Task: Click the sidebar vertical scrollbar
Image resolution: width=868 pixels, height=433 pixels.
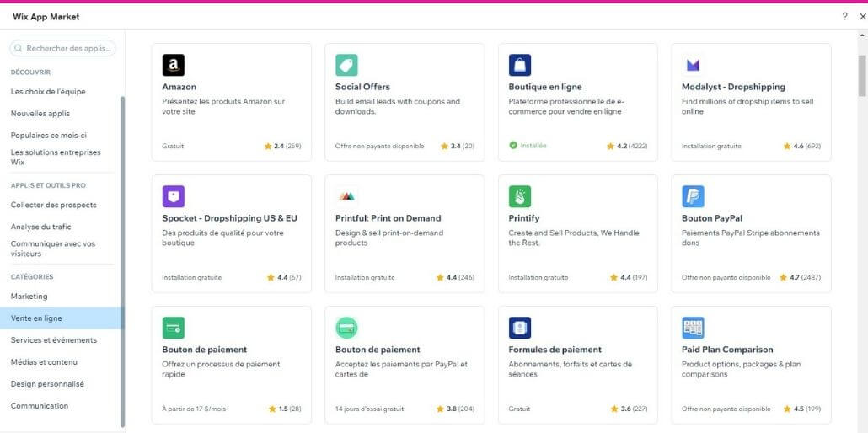Action: 122,261
